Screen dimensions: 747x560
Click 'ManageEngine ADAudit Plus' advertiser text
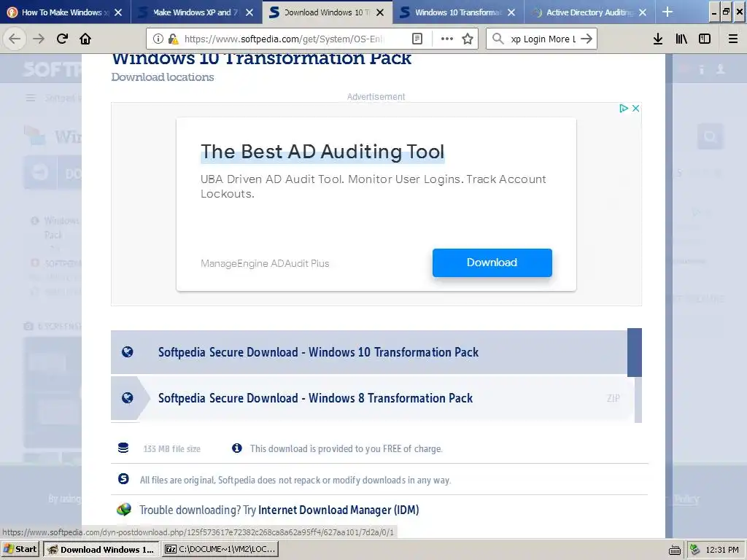pyautogui.click(x=265, y=263)
